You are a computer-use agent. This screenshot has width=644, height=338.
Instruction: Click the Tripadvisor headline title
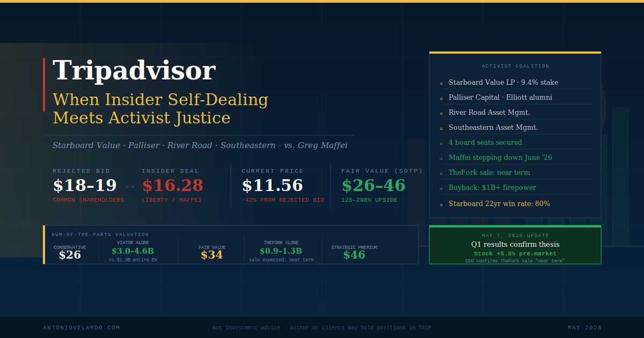134,71
